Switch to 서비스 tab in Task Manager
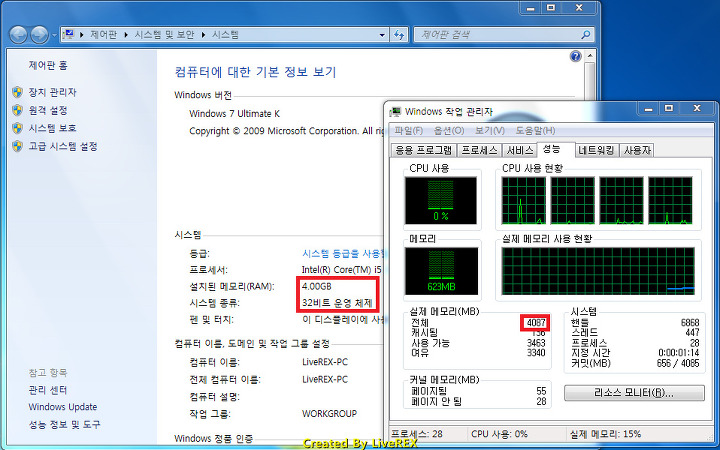The width and height of the screenshot is (720, 450). (520, 150)
